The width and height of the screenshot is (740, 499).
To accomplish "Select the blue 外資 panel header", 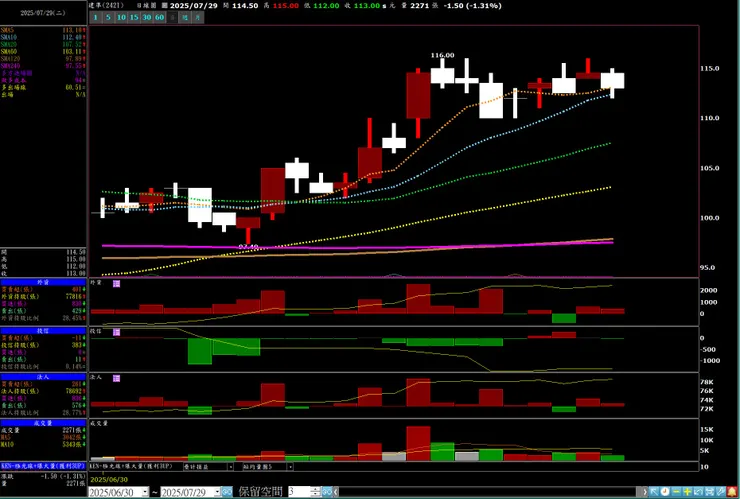I will [x=43, y=282].
